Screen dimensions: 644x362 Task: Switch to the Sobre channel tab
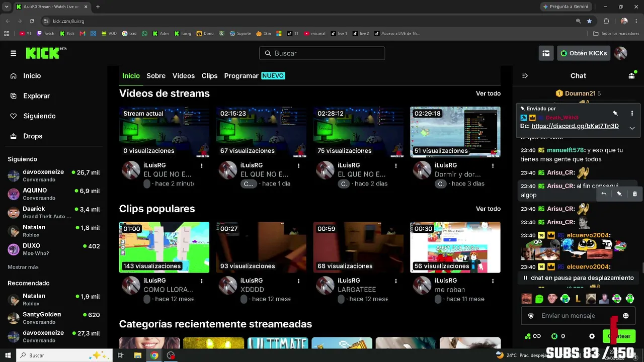coord(156,76)
